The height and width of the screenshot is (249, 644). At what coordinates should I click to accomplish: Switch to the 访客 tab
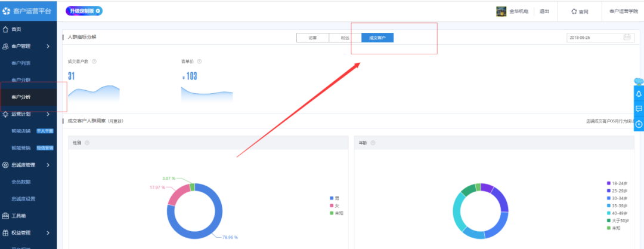pyautogui.click(x=312, y=38)
